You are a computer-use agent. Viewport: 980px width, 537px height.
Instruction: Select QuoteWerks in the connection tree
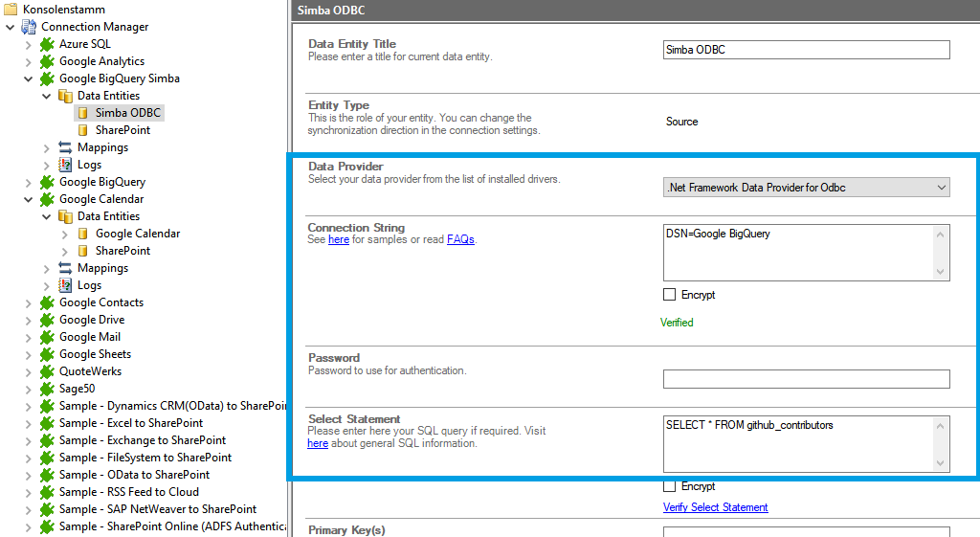coord(90,371)
